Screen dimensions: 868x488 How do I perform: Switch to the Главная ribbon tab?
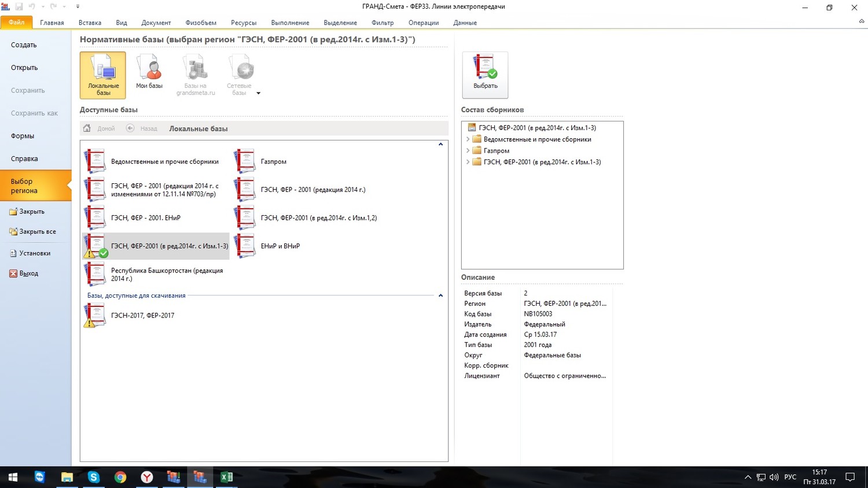point(52,23)
